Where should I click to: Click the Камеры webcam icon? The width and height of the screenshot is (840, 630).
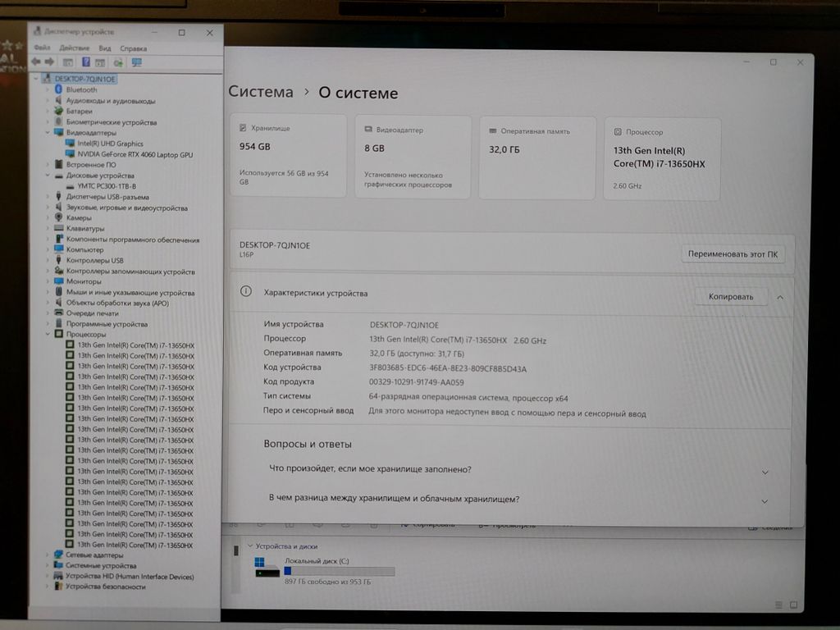(x=59, y=218)
